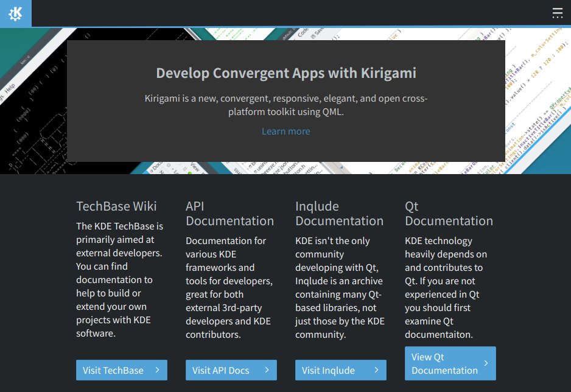
Task: Click the Visit TechBase button
Action: (122, 370)
